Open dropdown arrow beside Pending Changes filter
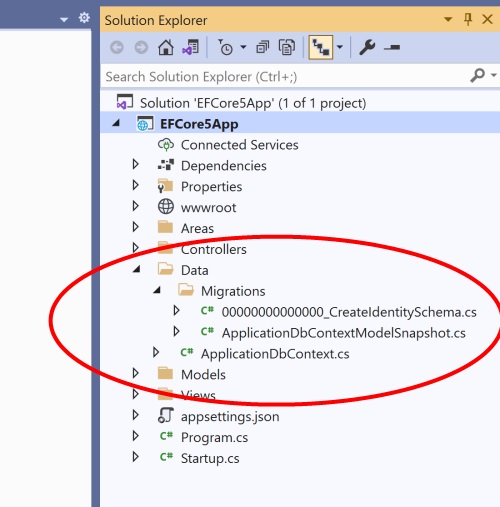The height and width of the screenshot is (507, 500). click(243, 47)
